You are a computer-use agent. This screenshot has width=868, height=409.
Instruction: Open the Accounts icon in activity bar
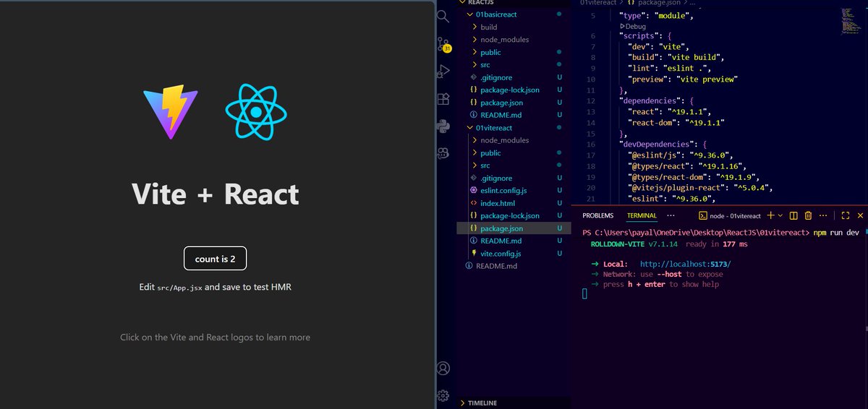tap(443, 369)
